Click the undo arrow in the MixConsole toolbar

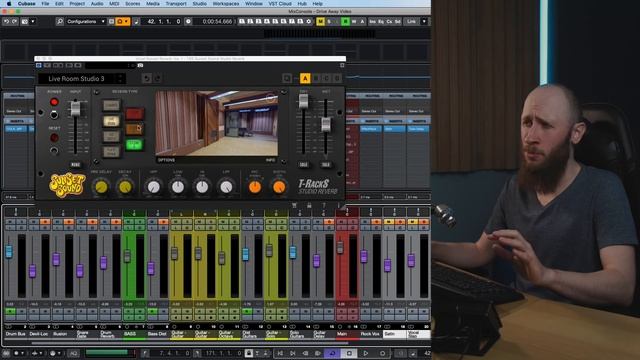[6, 21]
